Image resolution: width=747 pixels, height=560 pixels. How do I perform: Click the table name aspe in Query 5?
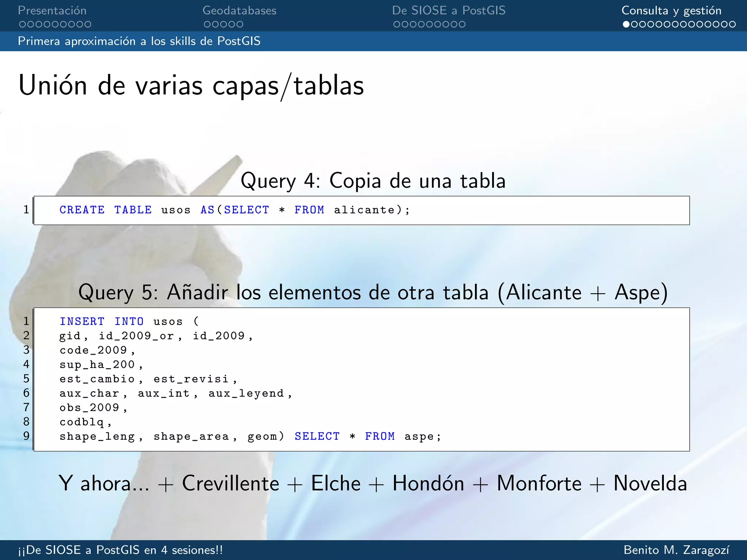419,436
